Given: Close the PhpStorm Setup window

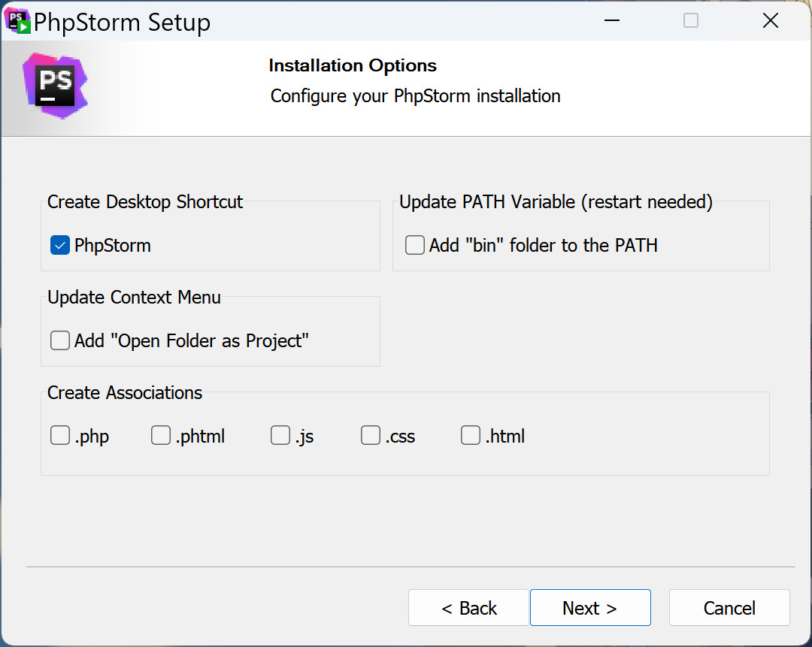Looking at the screenshot, I should click(x=771, y=21).
